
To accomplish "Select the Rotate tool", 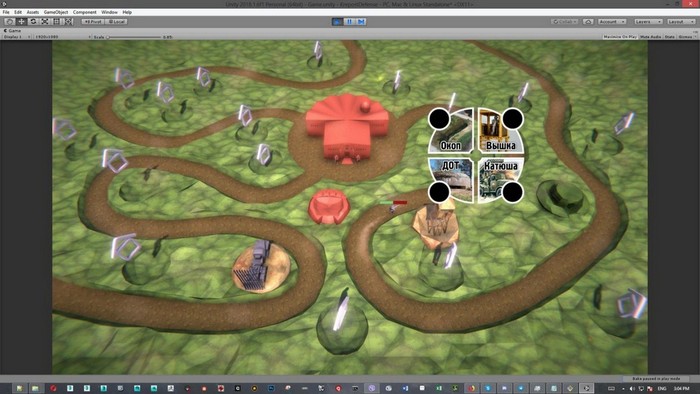I will (x=33, y=21).
